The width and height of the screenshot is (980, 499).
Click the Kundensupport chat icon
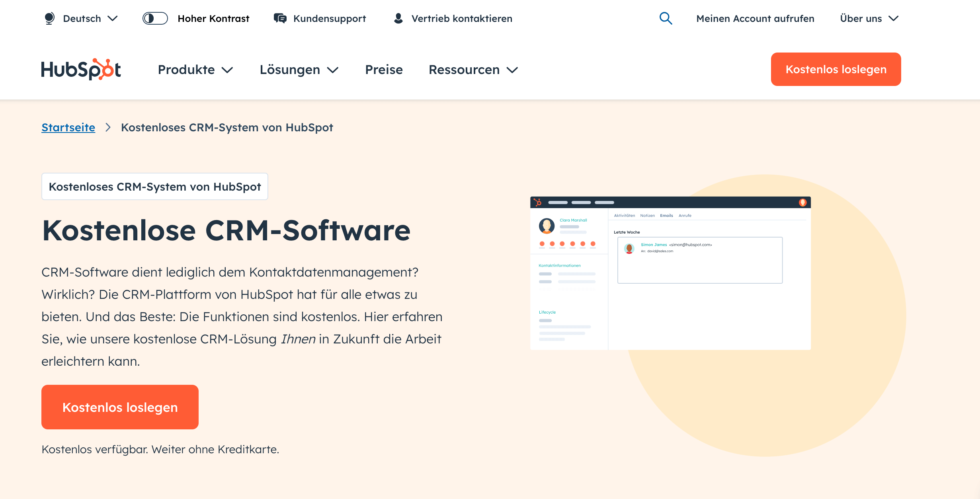click(280, 18)
